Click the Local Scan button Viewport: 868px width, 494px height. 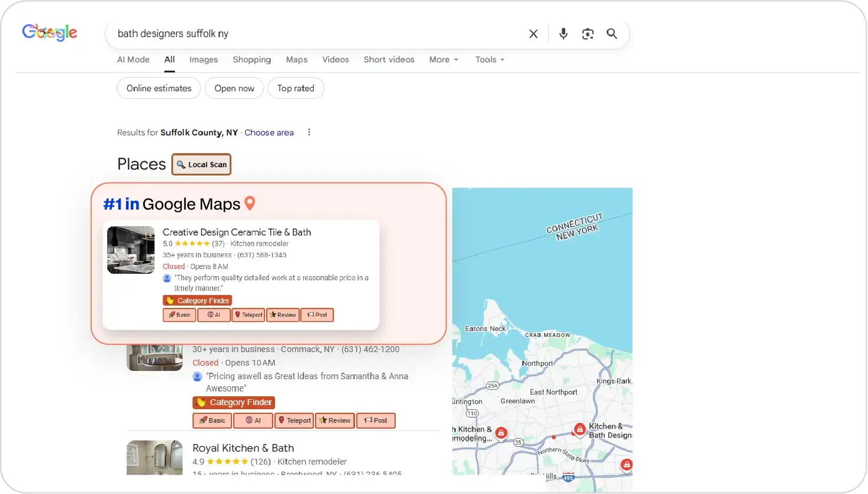pos(201,164)
